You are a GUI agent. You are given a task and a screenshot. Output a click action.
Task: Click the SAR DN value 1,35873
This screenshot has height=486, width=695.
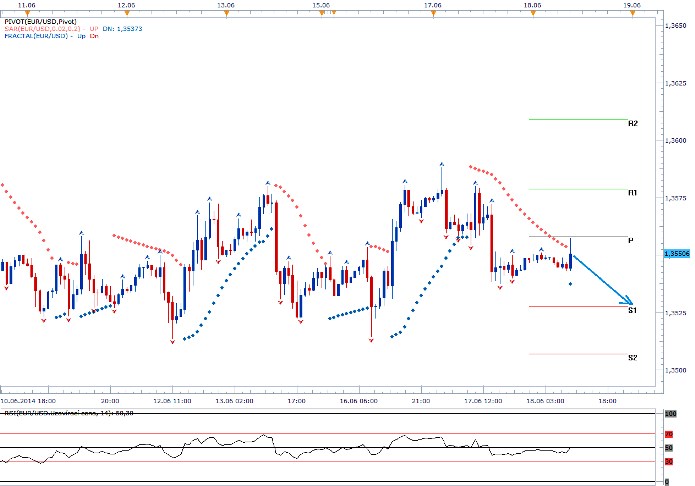129,28
